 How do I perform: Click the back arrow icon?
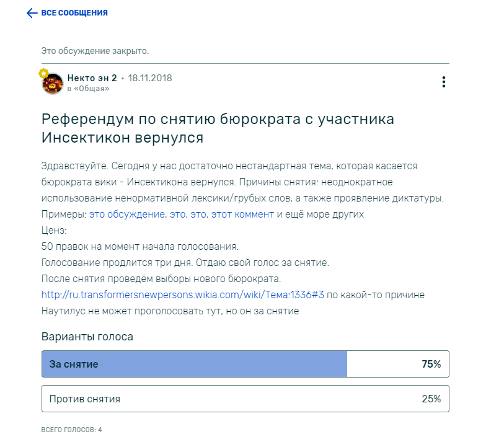32,13
